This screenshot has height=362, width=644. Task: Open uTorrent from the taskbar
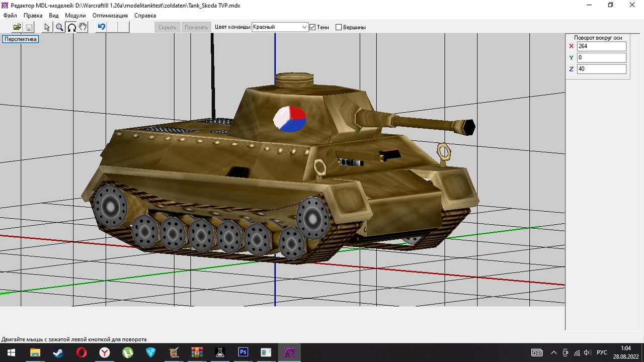click(127, 353)
